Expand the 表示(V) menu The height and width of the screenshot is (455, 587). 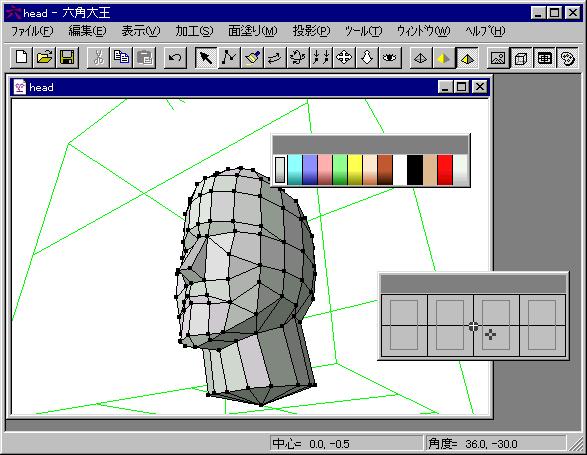[x=141, y=31]
